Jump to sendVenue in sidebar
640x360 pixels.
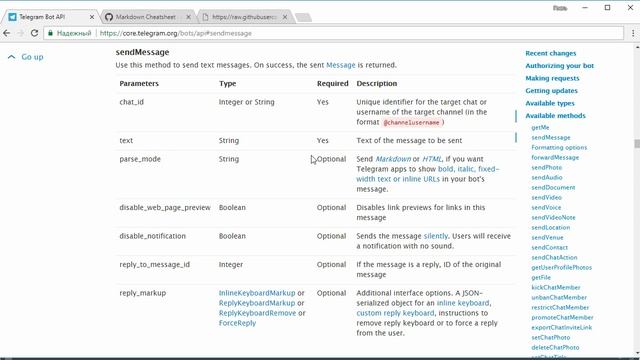click(x=547, y=238)
